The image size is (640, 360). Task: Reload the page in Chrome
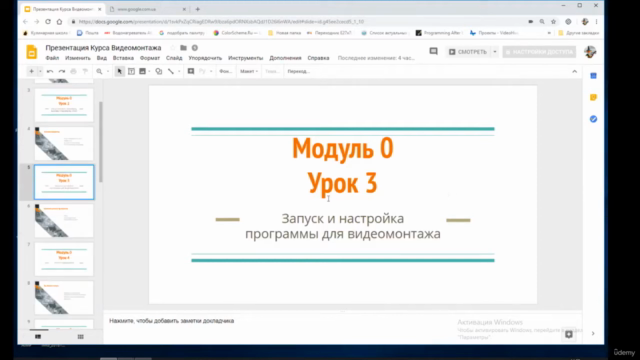click(x=48, y=22)
